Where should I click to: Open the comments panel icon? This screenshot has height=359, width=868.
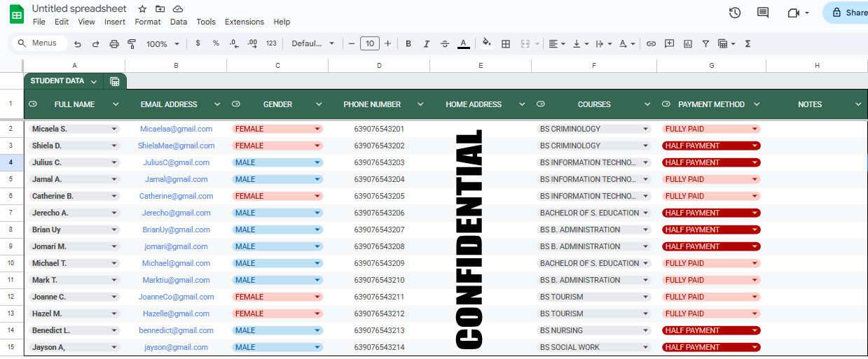(763, 13)
